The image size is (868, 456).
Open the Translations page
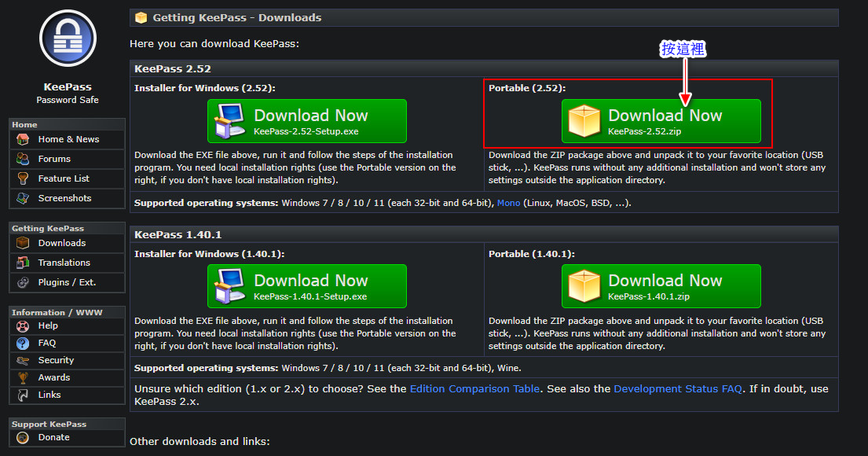coord(68,263)
